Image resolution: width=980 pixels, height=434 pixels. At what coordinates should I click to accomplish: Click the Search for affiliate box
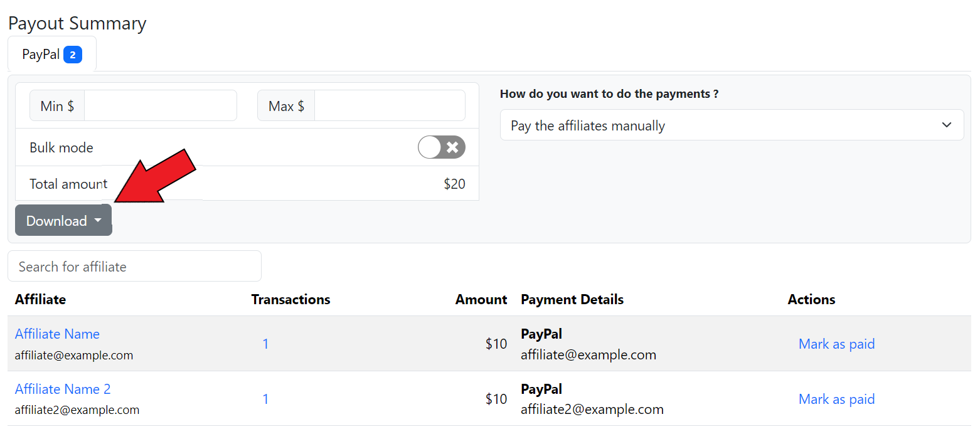134,267
